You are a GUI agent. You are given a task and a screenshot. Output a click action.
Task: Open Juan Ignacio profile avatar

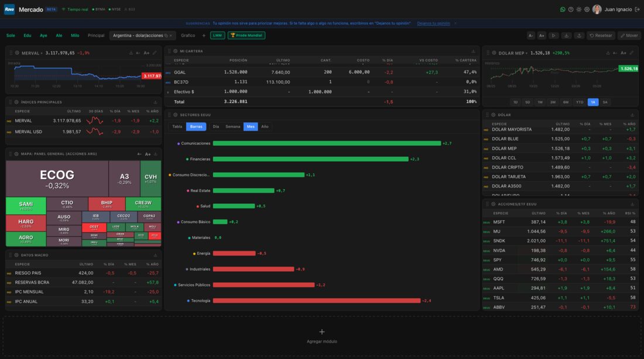coord(597,9)
